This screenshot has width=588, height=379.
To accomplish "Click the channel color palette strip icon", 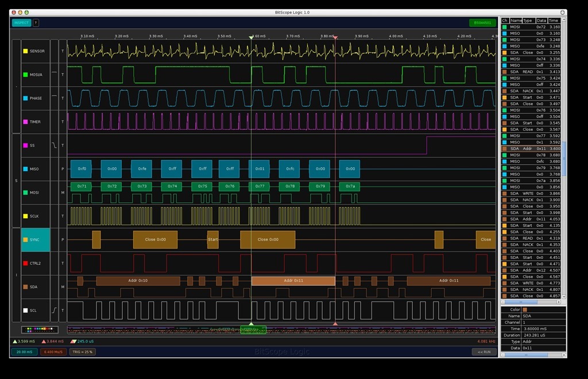I will tap(40, 330).
